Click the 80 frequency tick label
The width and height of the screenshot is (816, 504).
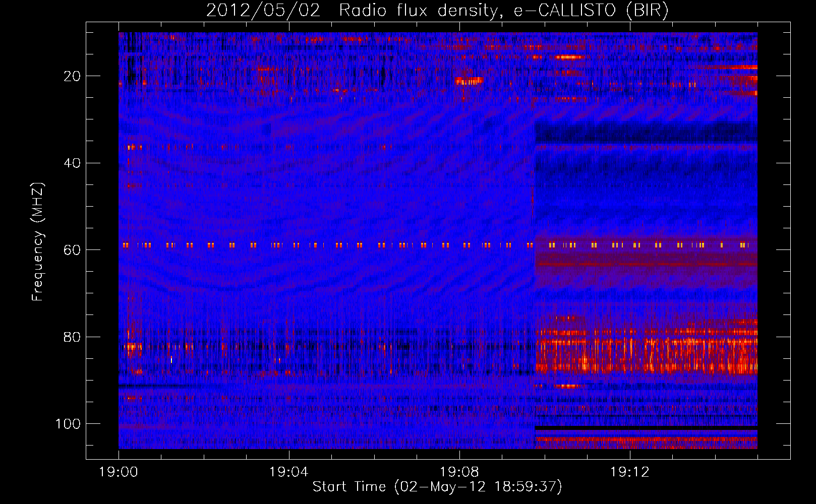point(72,337)
